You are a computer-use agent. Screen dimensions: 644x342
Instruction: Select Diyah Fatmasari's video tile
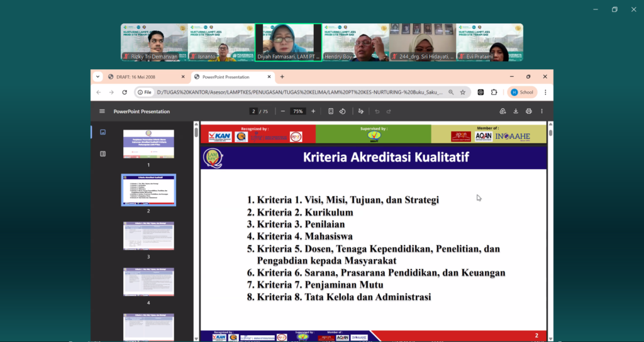[x=288, y=42]
